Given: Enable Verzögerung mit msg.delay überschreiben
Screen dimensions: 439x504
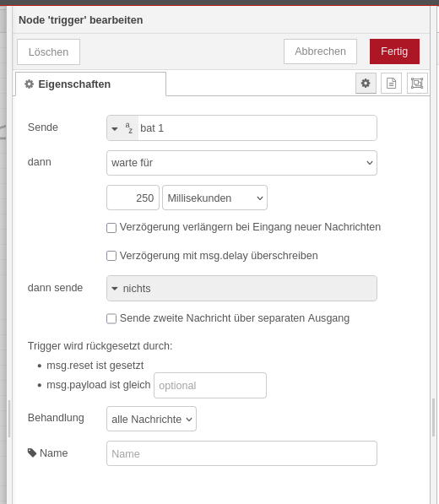Looking at the screenshot, I should (111, 256).
